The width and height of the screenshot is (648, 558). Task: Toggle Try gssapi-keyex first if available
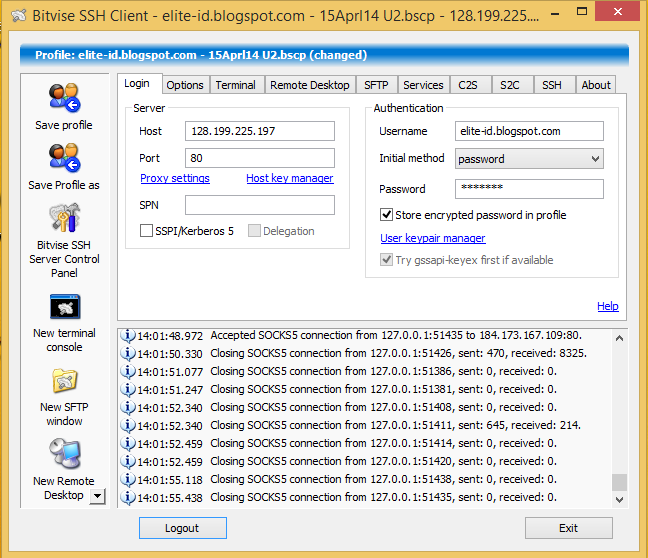click(x=386, y=260)
